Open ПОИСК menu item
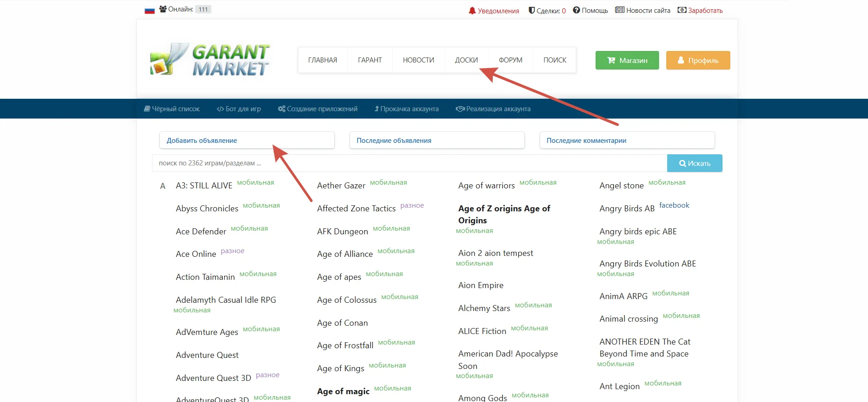Screen dimensions: 868x402 (555, 60)
